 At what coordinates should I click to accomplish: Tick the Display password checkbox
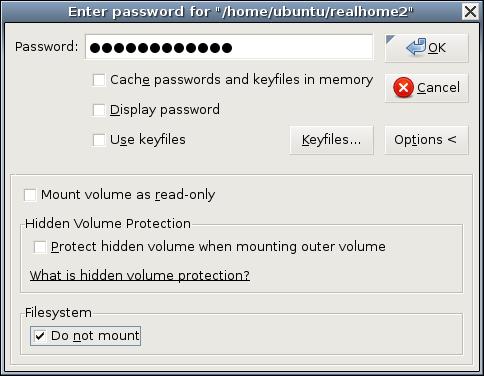click(x=99, y=110)
